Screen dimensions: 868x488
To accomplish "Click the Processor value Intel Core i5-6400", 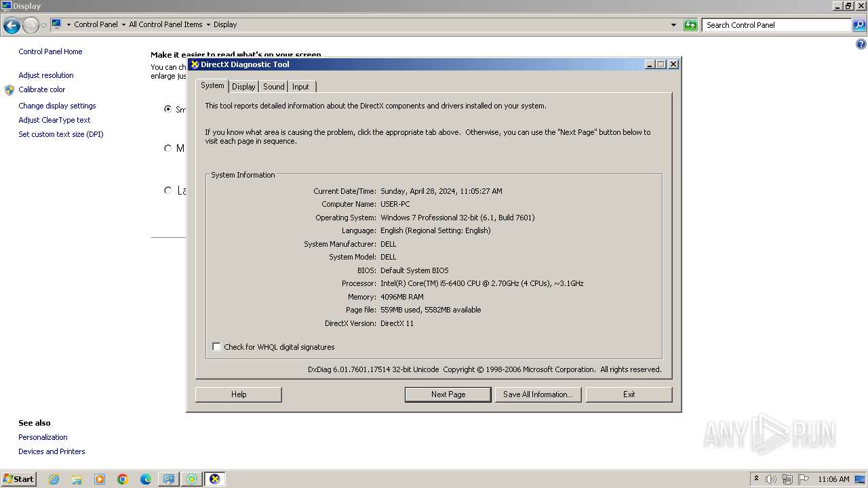I will coord(481,283).
